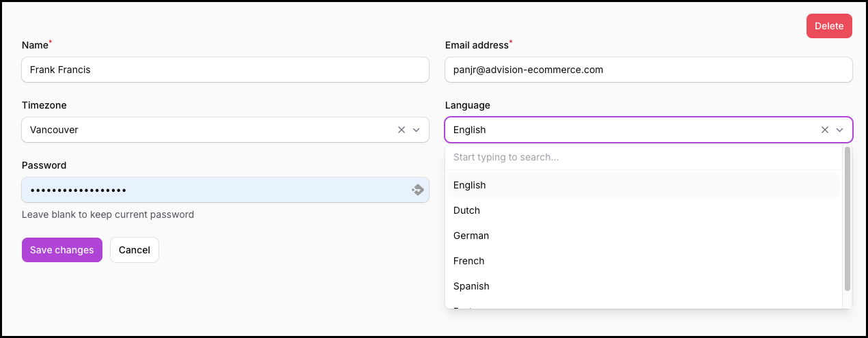Viewport: 868px width, 338px height.
Task: Select English from the language list
Action: coord(470,185)
